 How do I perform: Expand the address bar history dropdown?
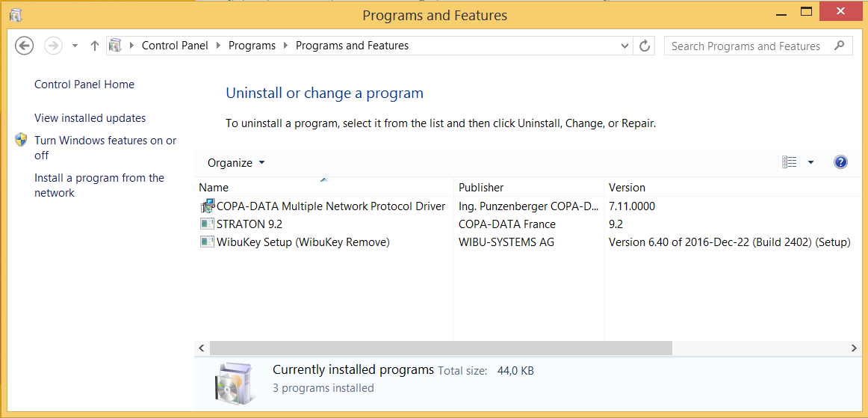[x=624, y=46]
